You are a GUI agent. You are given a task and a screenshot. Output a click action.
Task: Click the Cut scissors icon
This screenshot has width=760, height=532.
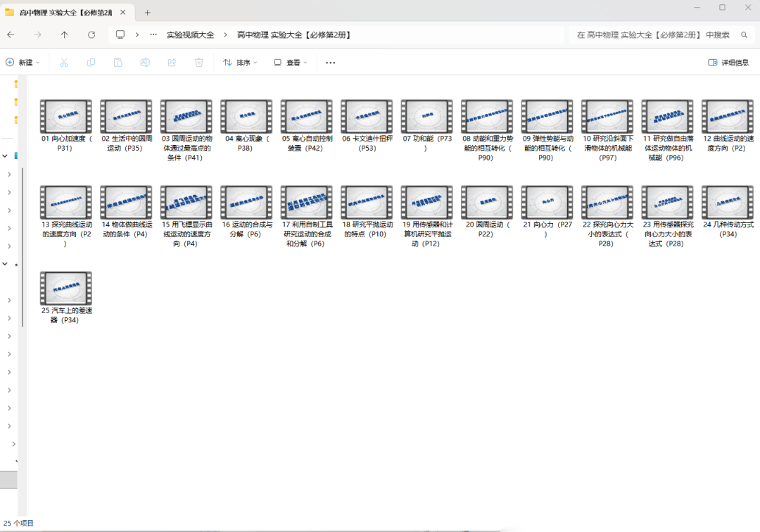coord(64,63)
